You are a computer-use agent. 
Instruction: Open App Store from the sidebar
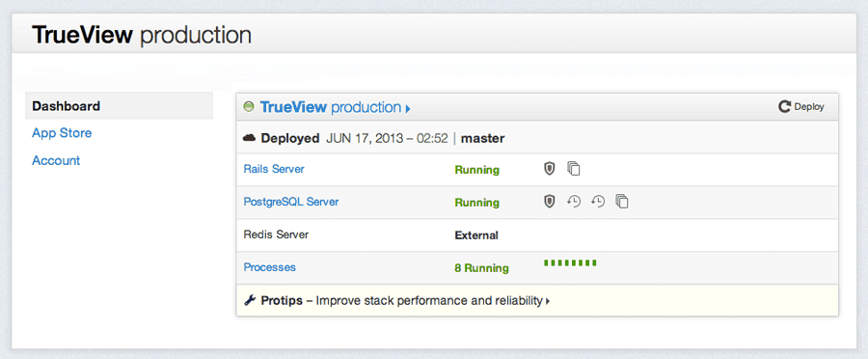pos(62,133)
